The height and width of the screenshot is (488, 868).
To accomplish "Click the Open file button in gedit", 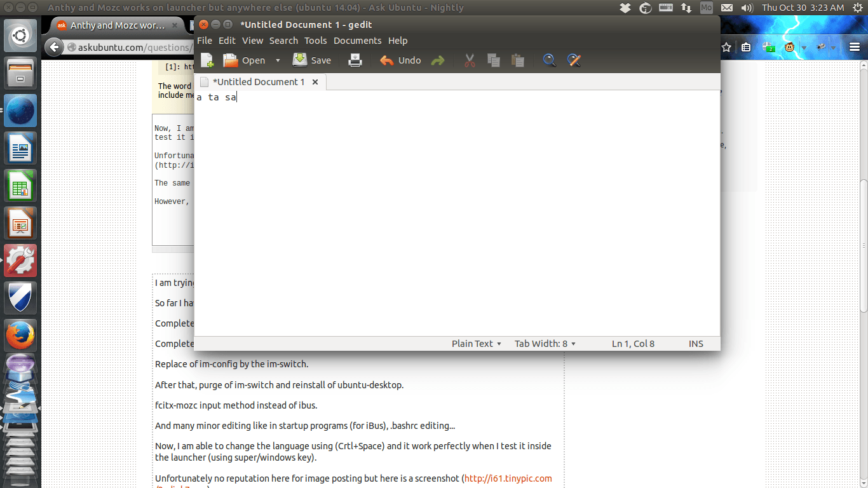I will coord(244,60).
